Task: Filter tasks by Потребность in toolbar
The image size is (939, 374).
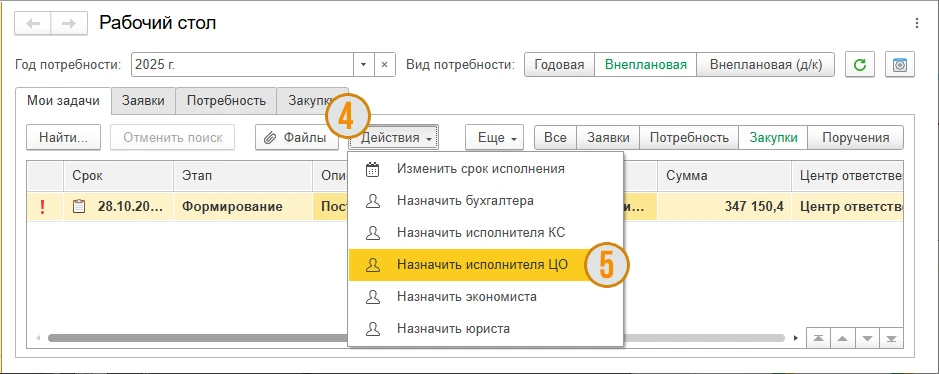Action: [x=689, y=138]
